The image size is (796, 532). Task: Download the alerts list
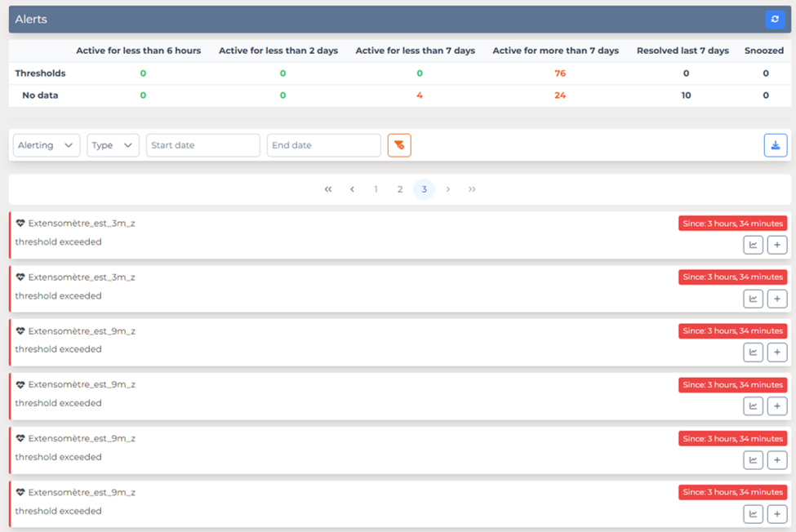click(775, 145)
